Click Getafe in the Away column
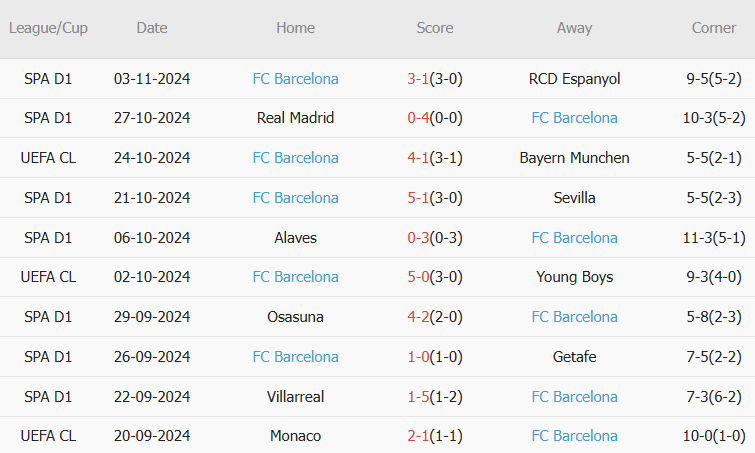This screenshot has width=755, height=453. (574, 357)
